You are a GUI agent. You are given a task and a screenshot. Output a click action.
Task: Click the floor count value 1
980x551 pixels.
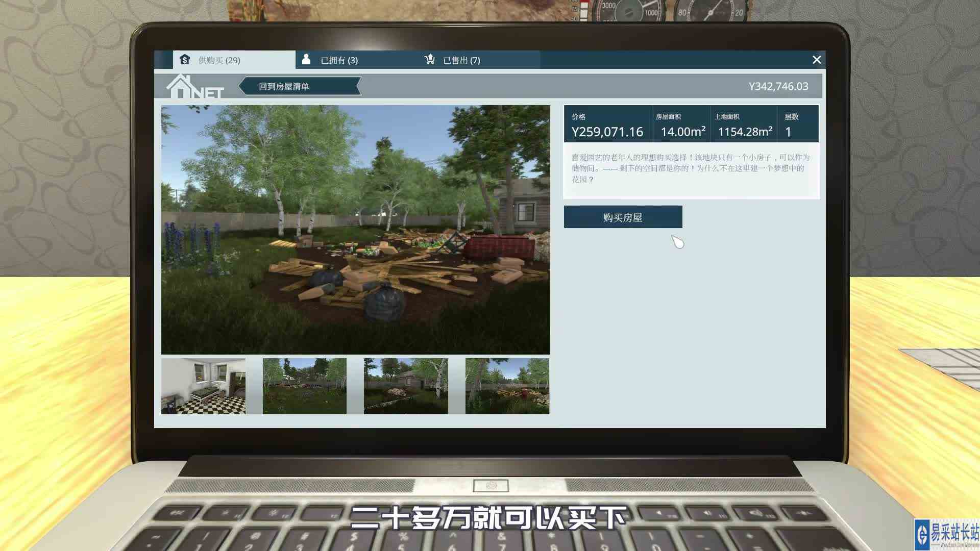click(788, 132)
